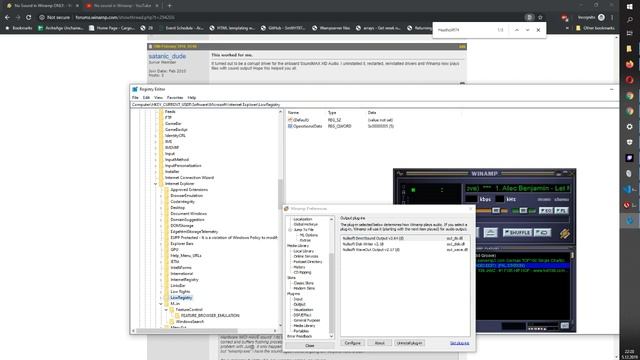Select Input under Plug-ins in preferences tree

click(298, 299)
